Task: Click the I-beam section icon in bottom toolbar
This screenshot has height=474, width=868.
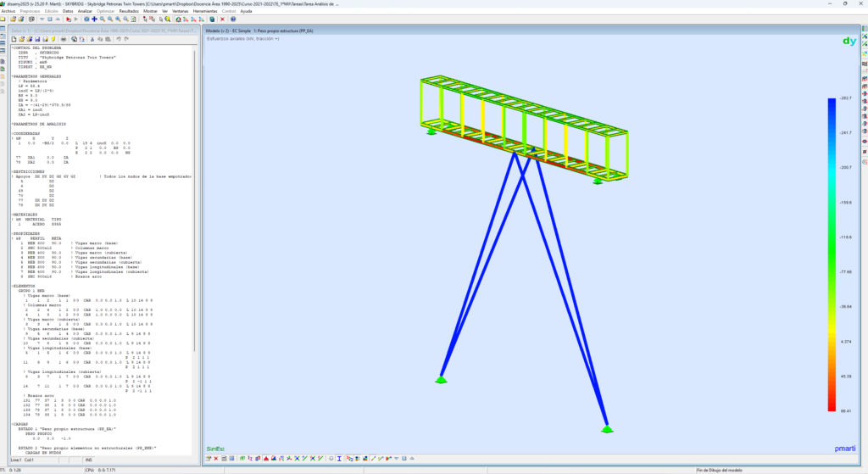Action: tap(338, 459)
